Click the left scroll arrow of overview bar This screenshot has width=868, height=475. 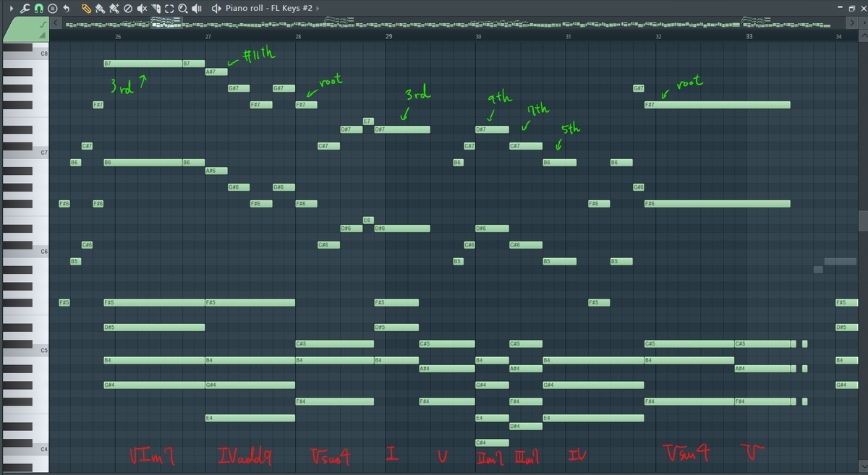point(55,24)
